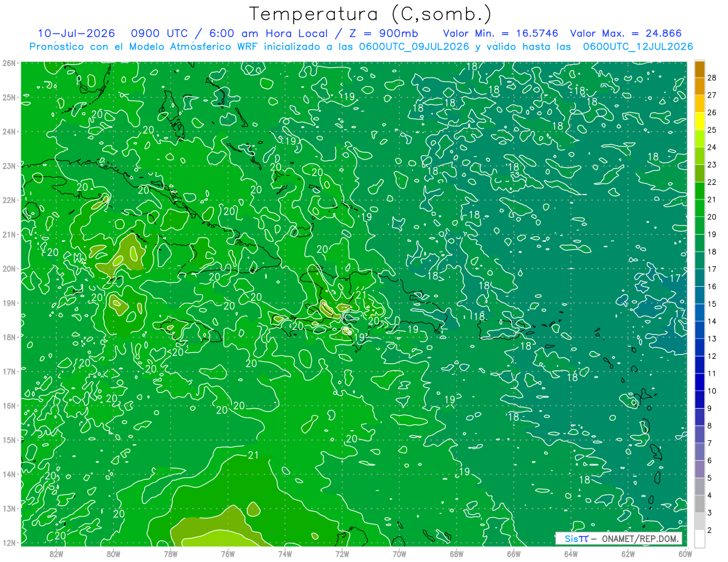The height and width of the screenshot is (562, 728).
Task: Click the 80W longitude axis label
Action: 113,554
